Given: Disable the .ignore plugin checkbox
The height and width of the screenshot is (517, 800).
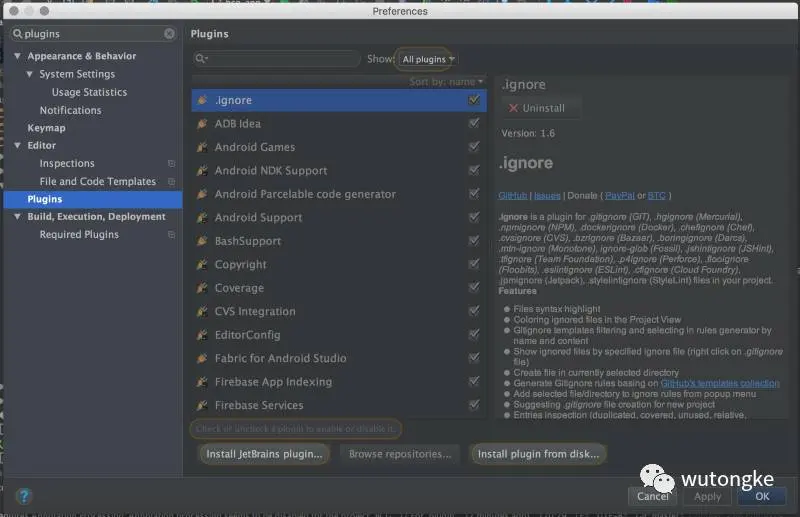Looking at the screenshot, I should click(x=474, y=100).
